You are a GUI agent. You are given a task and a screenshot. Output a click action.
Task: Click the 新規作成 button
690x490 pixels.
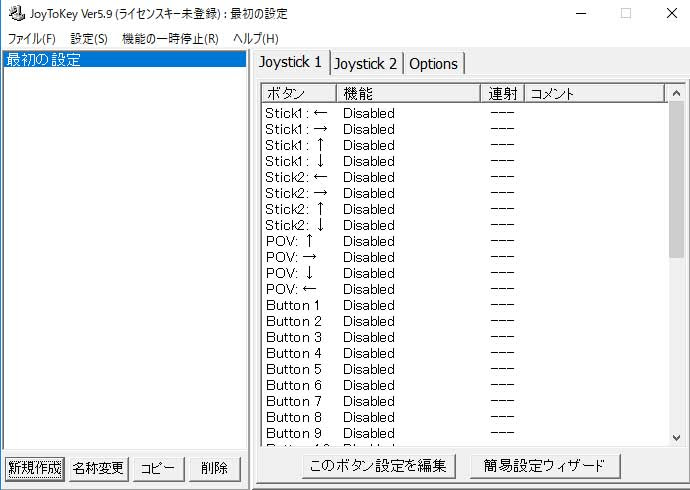(35, 468)
